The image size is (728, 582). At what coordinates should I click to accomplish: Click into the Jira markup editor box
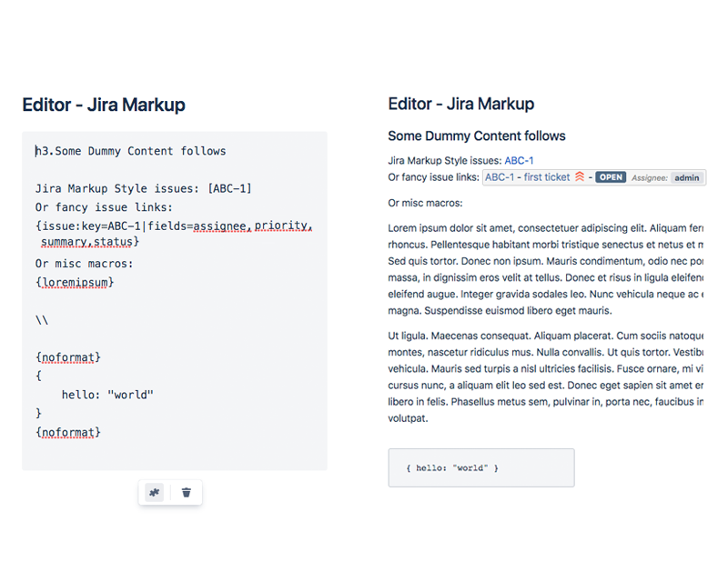(x=175, y=301)
